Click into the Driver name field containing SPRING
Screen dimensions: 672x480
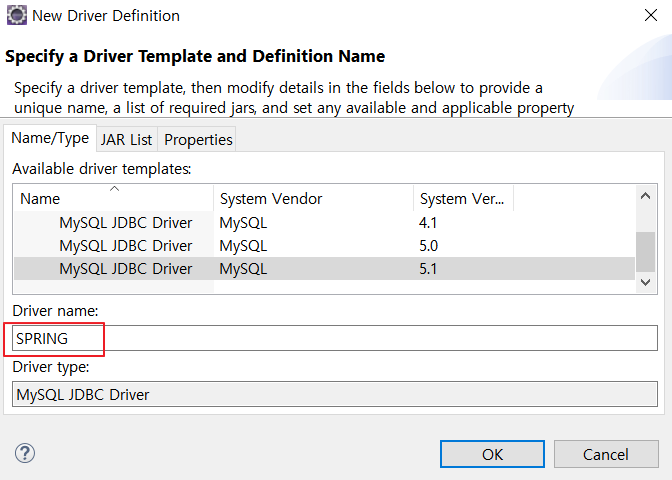(335, 338)
